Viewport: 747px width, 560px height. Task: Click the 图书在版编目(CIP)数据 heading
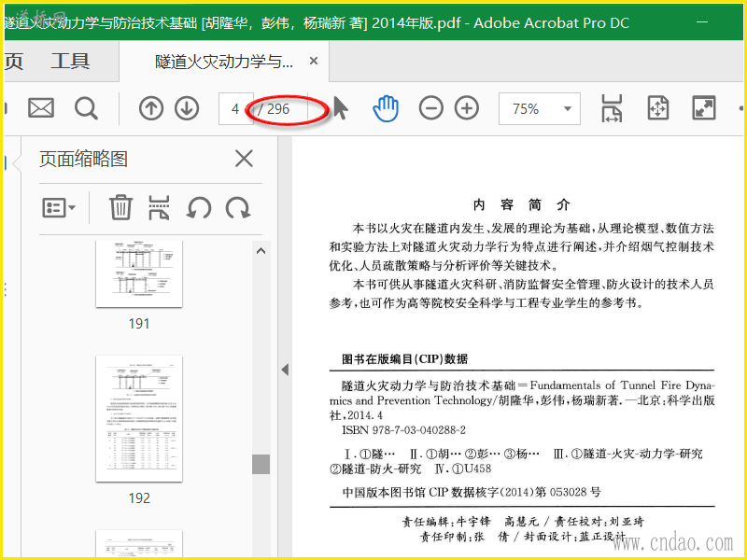(404, 359)
